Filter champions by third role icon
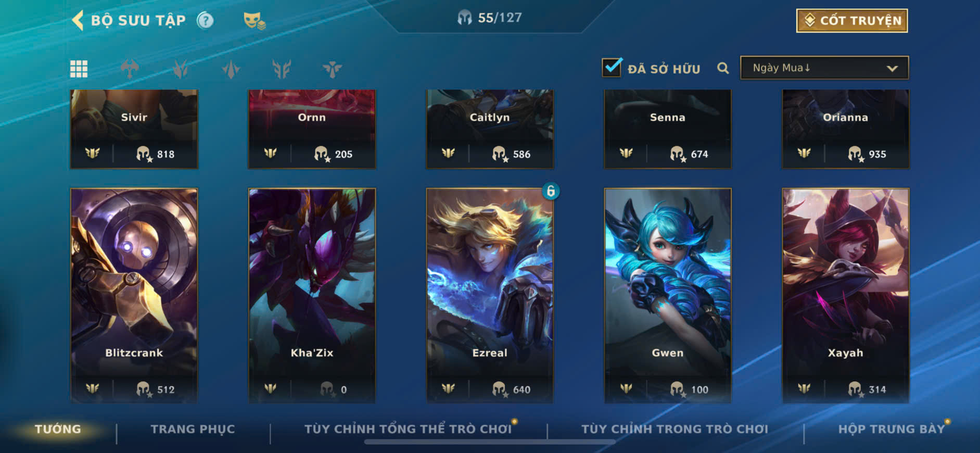The image size is (980, 453). point(231,69)
